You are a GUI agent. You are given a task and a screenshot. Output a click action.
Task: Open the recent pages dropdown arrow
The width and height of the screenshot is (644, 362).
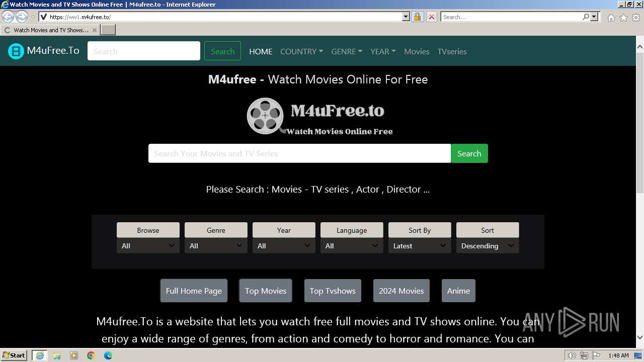point(33,17)
